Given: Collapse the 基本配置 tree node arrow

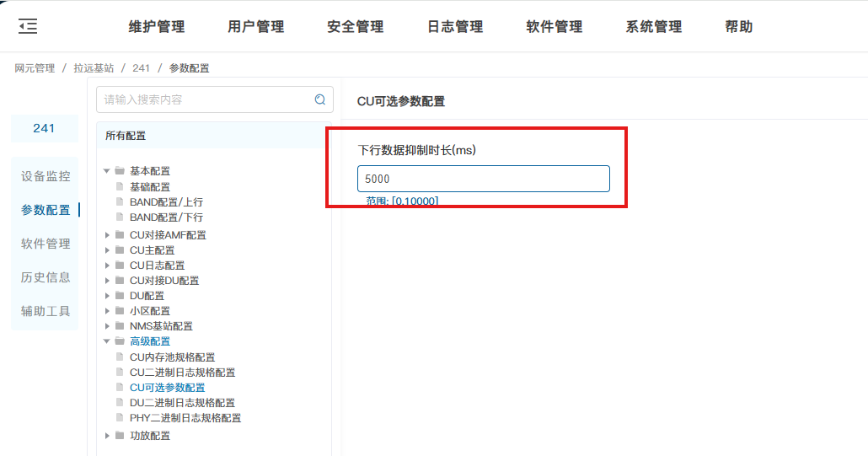Looking at the screenshot, I should coord(107,171).
